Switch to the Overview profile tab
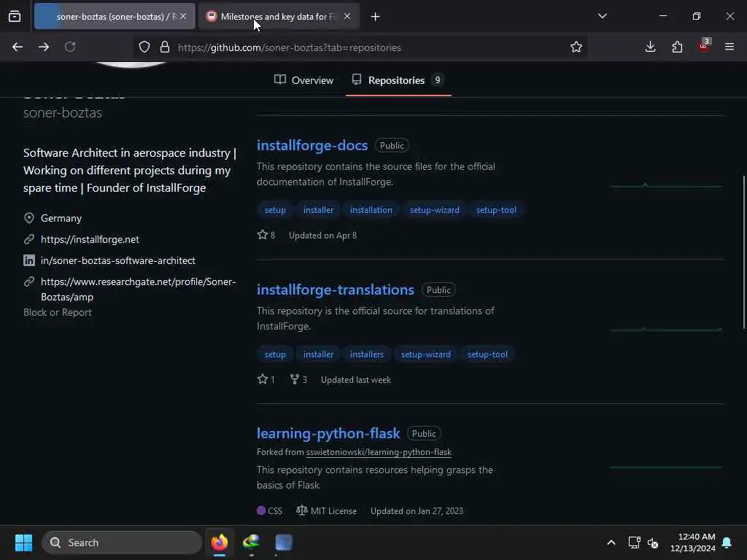 pyautogui.click(x=304, y=80)
